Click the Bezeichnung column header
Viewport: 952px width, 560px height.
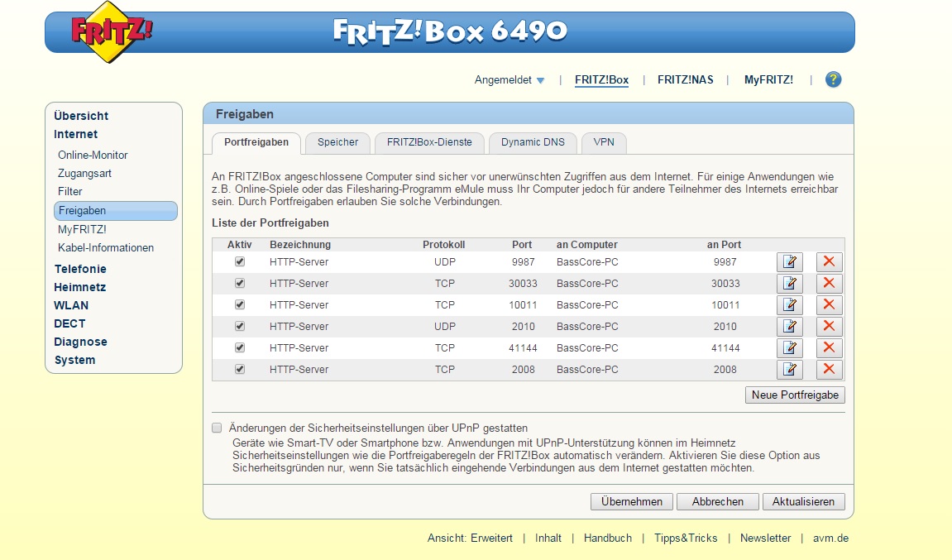[x=300, y=245]
